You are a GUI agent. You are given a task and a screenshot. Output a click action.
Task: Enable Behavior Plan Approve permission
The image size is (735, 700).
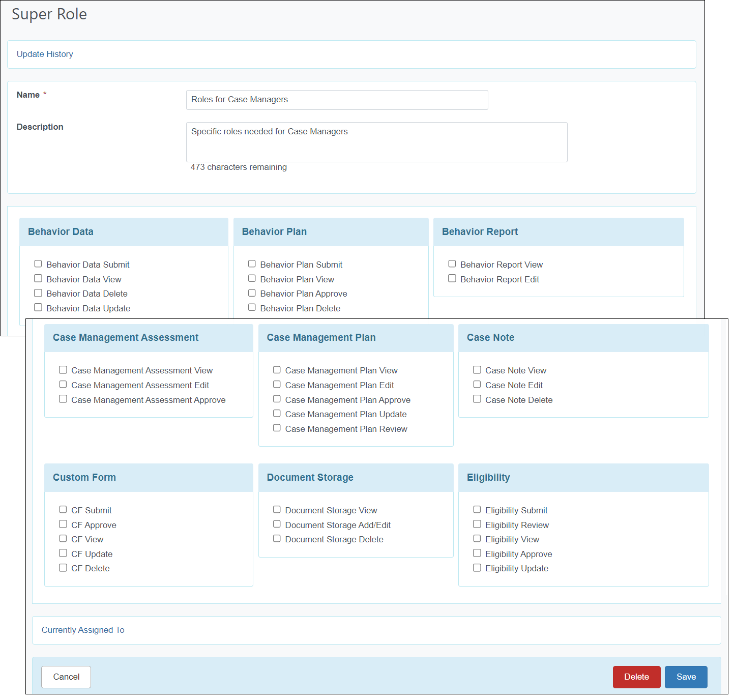[252, 293]
